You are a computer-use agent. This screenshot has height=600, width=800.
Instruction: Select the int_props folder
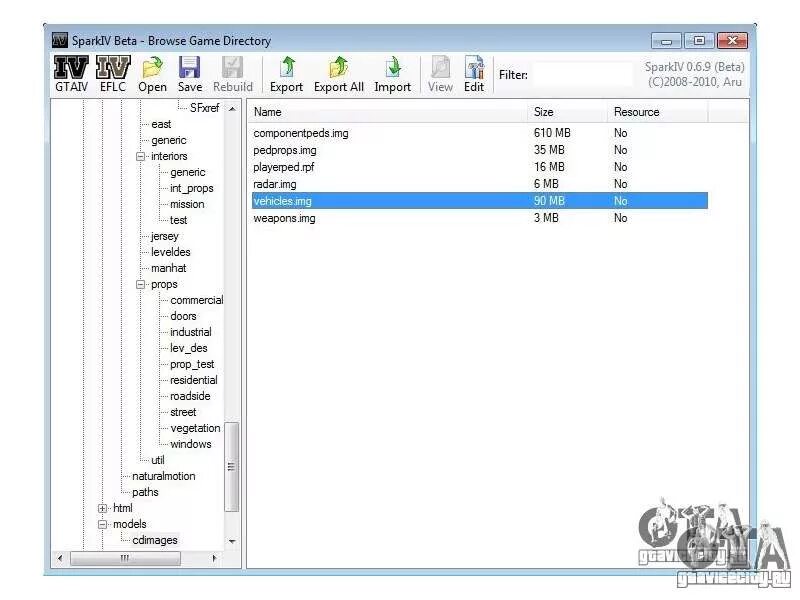tap(192, 188)
